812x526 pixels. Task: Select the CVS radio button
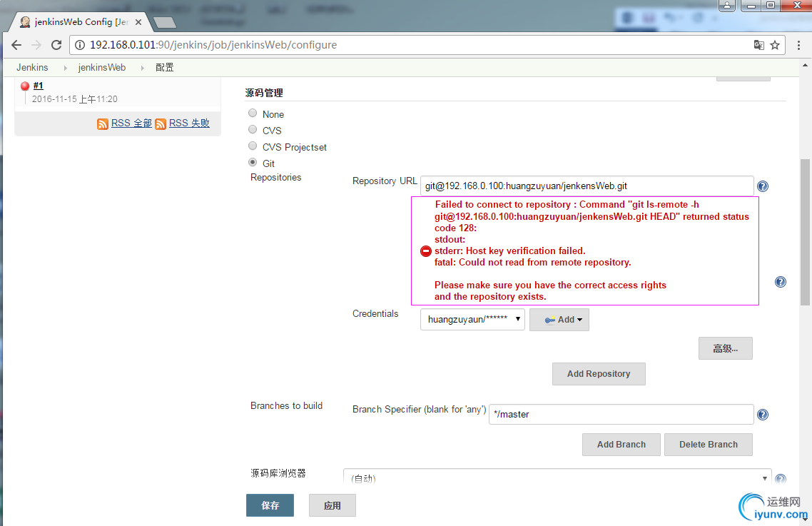pyautogui.click(x=253, y=129)
